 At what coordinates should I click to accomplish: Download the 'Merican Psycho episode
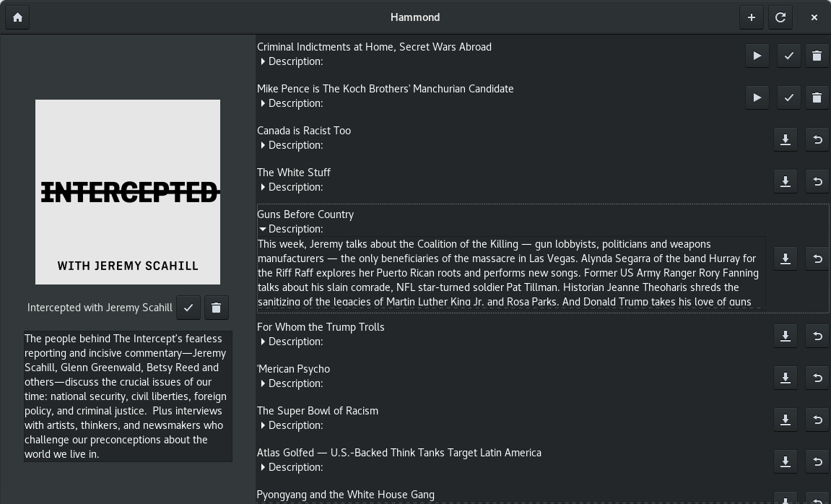pos(785,378)
